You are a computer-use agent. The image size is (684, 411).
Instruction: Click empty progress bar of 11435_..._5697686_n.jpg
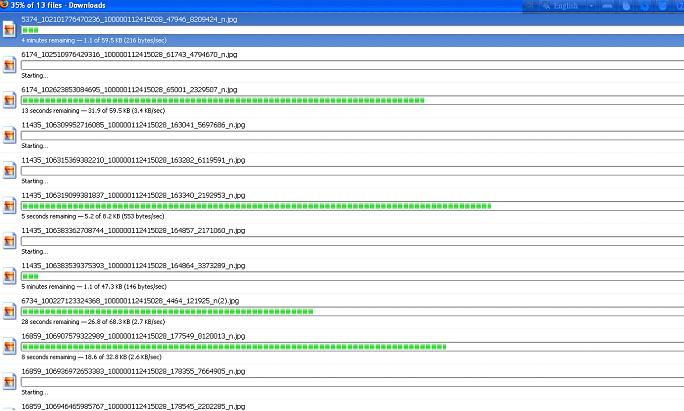click(352, 136)
